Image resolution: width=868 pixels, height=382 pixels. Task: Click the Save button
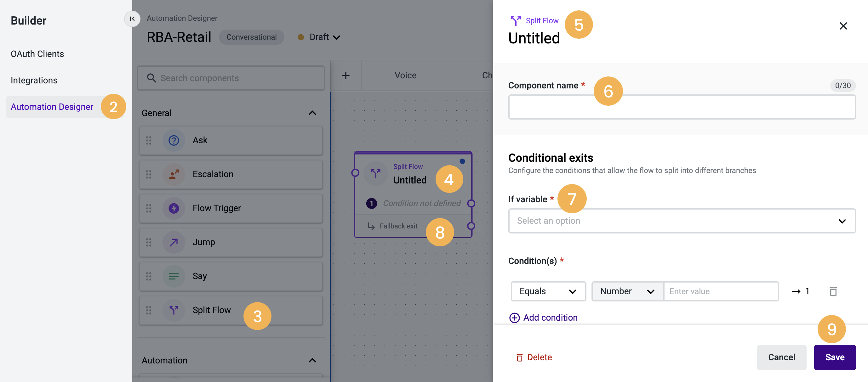pyautogui.click(x=835, y=357)
